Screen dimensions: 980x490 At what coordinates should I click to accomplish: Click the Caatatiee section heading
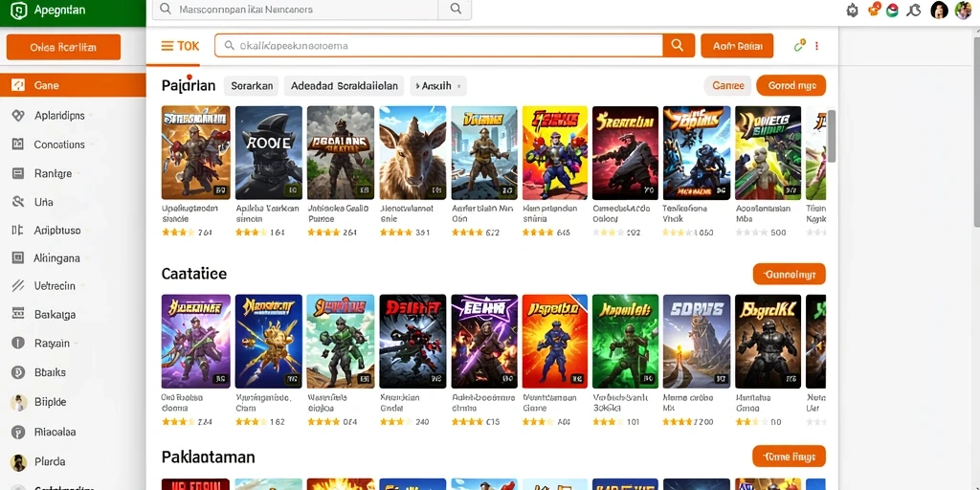coord(193,274)
